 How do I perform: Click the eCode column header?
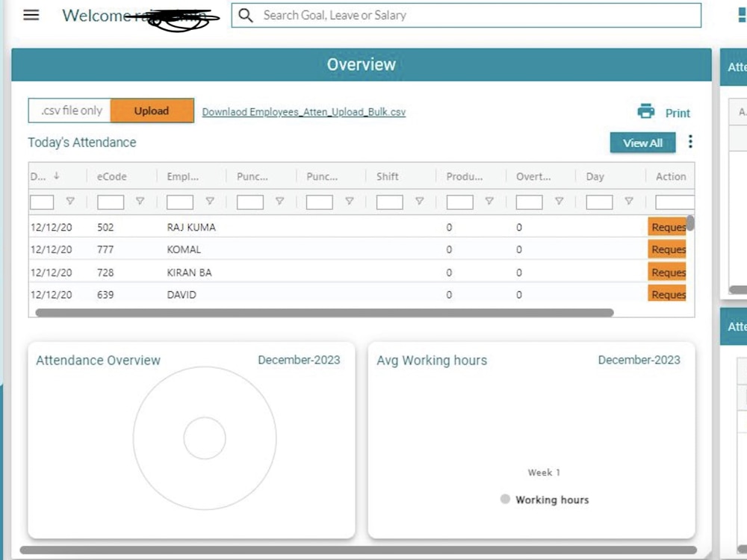pyautogui.click(x=111, y=176)
